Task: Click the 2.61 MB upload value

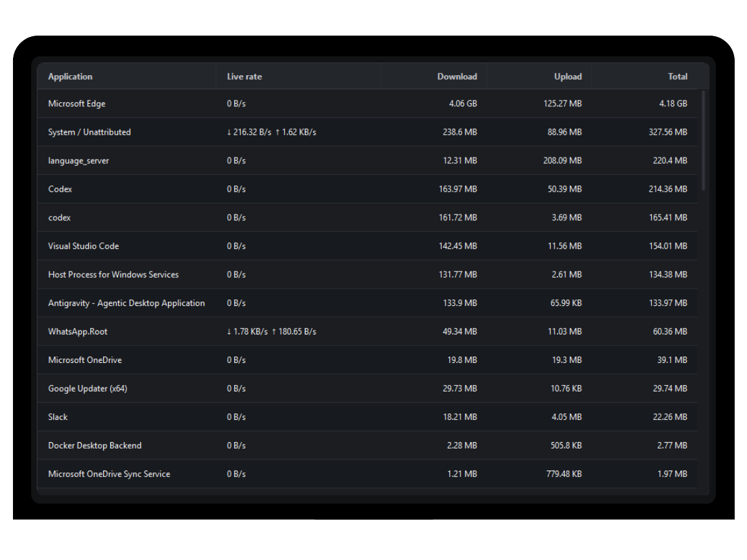Action: 567,275
